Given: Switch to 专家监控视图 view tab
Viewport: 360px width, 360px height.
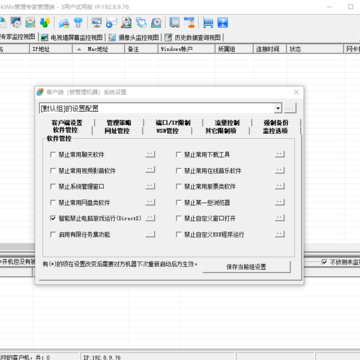Looking at the screenshot, I should coord(18,37).
